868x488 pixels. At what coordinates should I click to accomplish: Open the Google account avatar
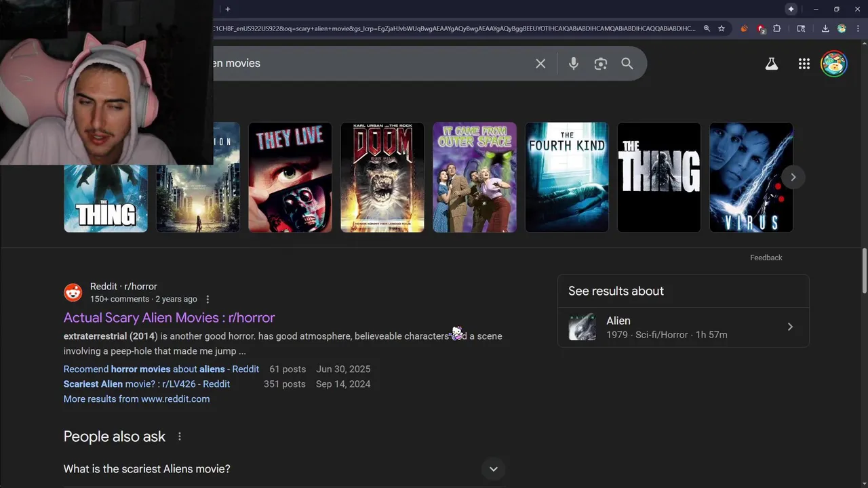pyautogui.click(x=834, y=64)
